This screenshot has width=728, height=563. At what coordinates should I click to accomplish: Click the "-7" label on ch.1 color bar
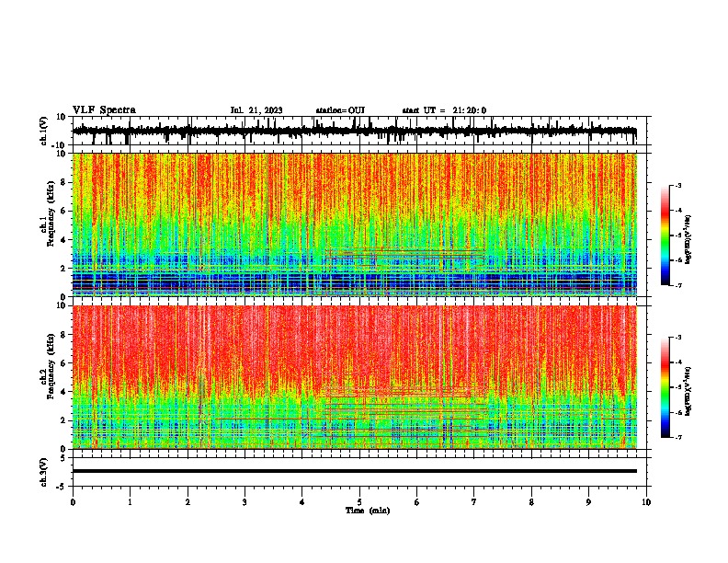(678, 285)
